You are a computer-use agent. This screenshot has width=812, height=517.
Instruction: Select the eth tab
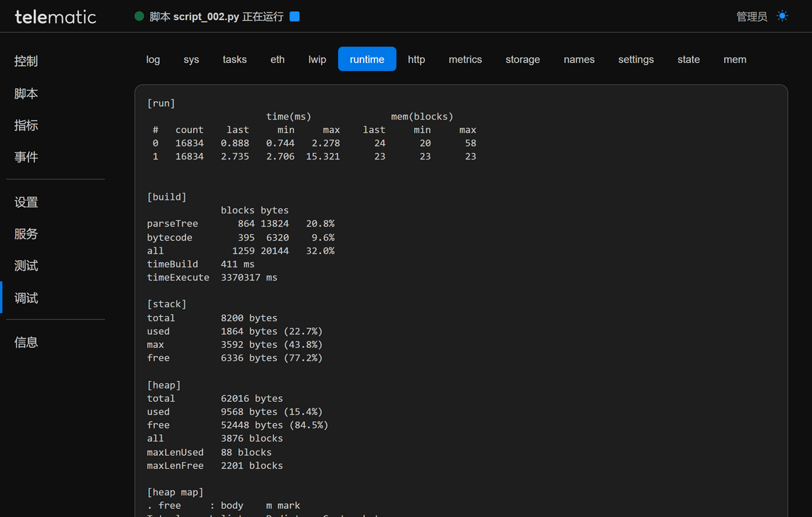[x=278, y=59]
